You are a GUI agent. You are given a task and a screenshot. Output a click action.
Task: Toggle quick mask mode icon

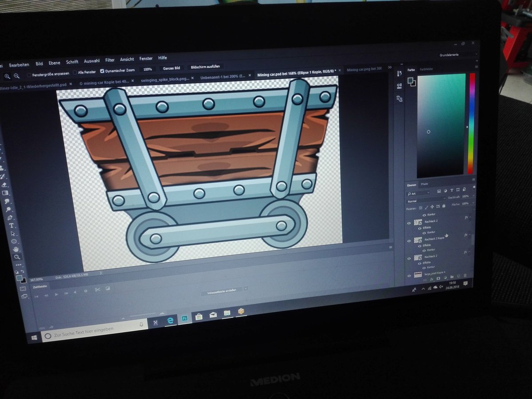click(x=23, y=289)
